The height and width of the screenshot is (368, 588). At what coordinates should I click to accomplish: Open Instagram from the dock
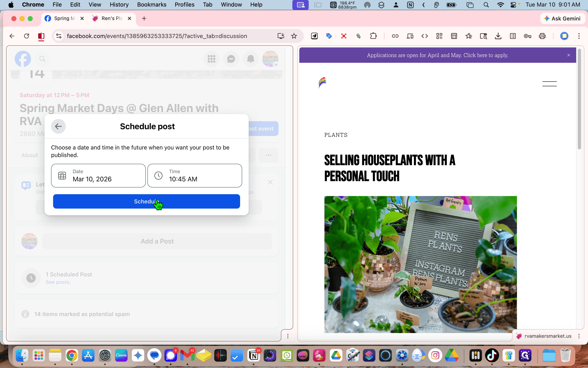click(x=435, y=356)
